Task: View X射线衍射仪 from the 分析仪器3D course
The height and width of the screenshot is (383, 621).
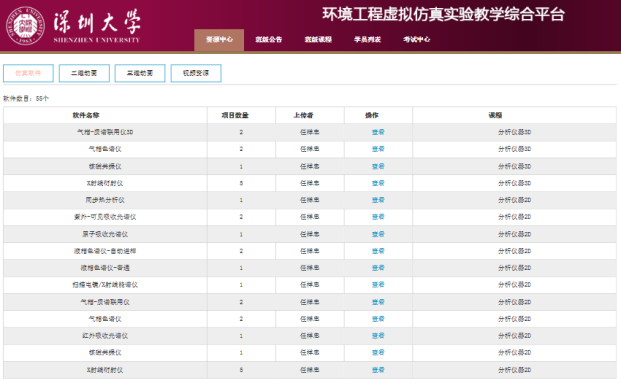Action: [378, 183]
